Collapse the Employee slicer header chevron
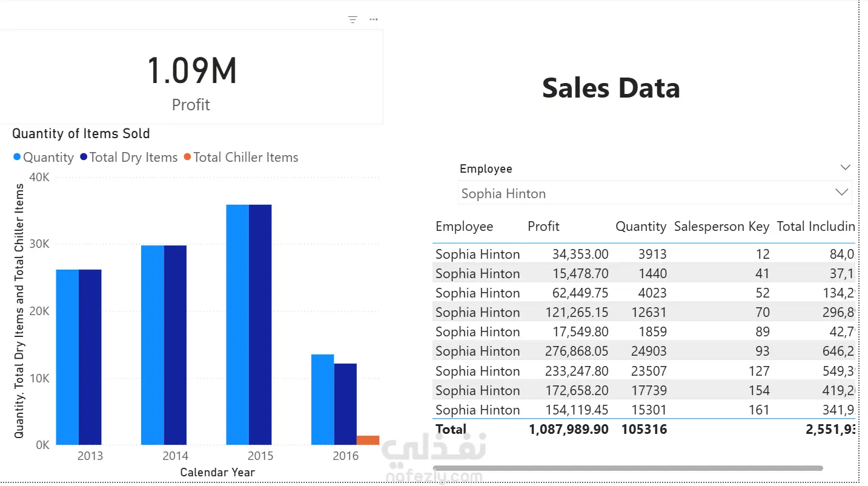The width and height of the screenshot is (868, 486). pyautogui.click(x=846, y=168)
